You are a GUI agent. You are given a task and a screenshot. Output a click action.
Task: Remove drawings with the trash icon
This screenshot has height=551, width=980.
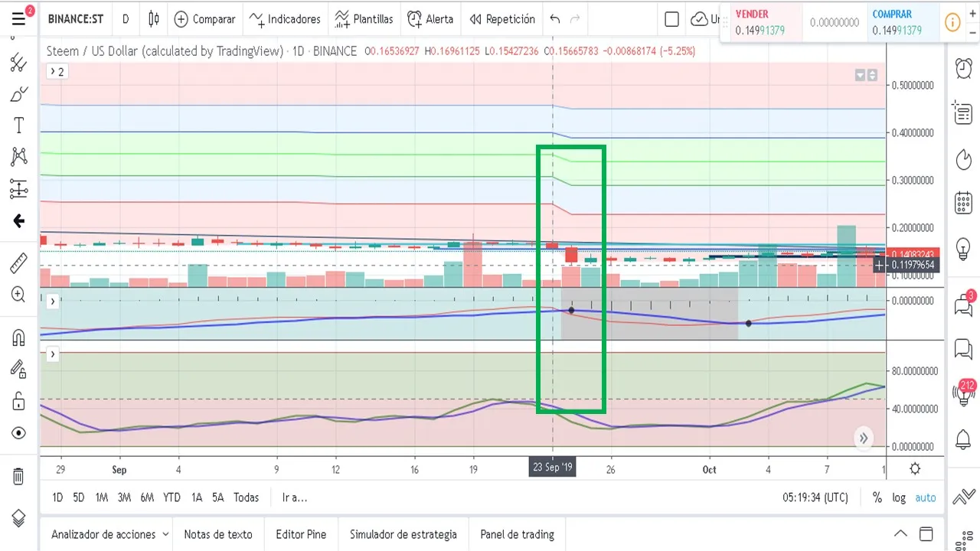[x=18, y=476]
